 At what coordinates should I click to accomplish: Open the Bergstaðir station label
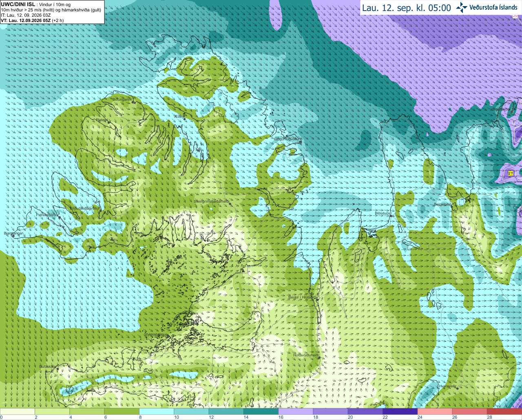pyautogui.click(x=443, y=204)
